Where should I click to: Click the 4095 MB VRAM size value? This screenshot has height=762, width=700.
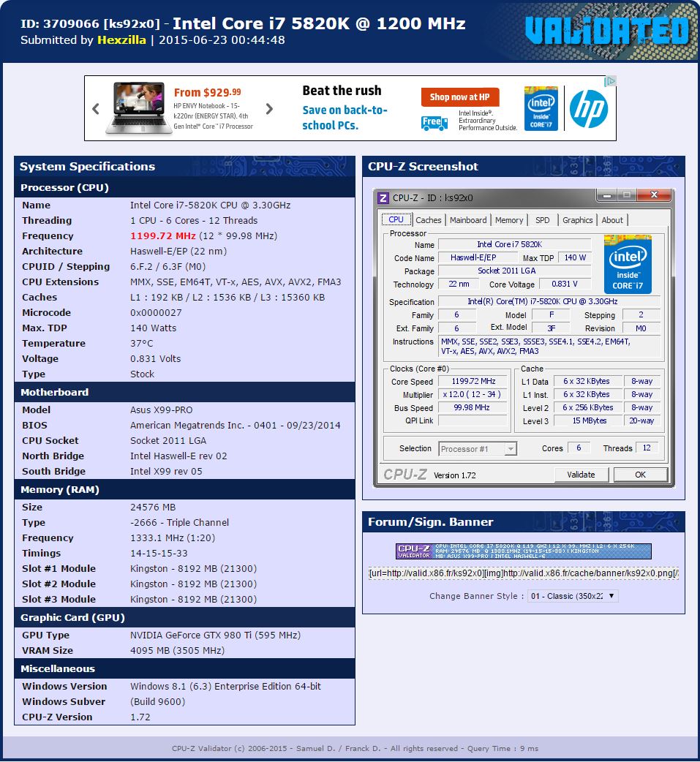pyautogui.click(x=178, y=650)
